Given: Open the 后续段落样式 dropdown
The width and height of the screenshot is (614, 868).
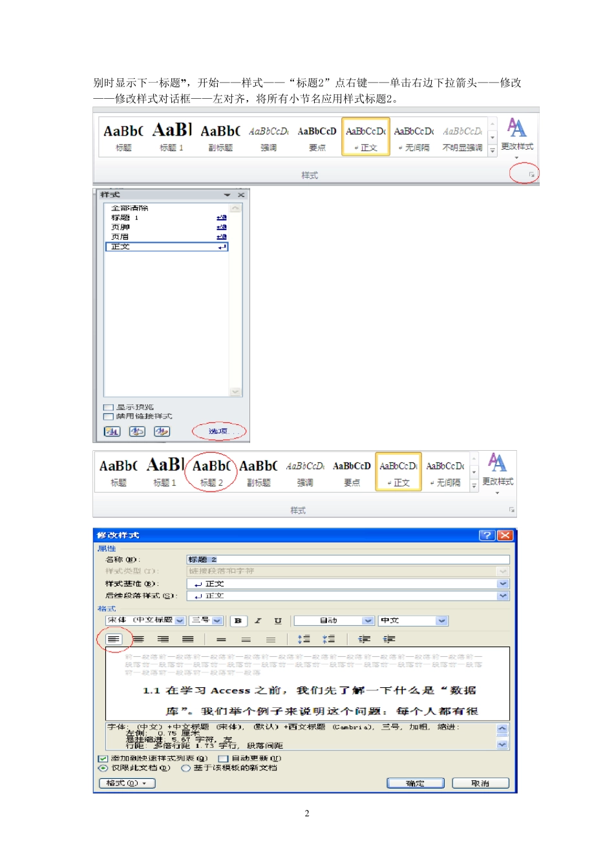Looking at the screenshot, I should click(503, 596).
